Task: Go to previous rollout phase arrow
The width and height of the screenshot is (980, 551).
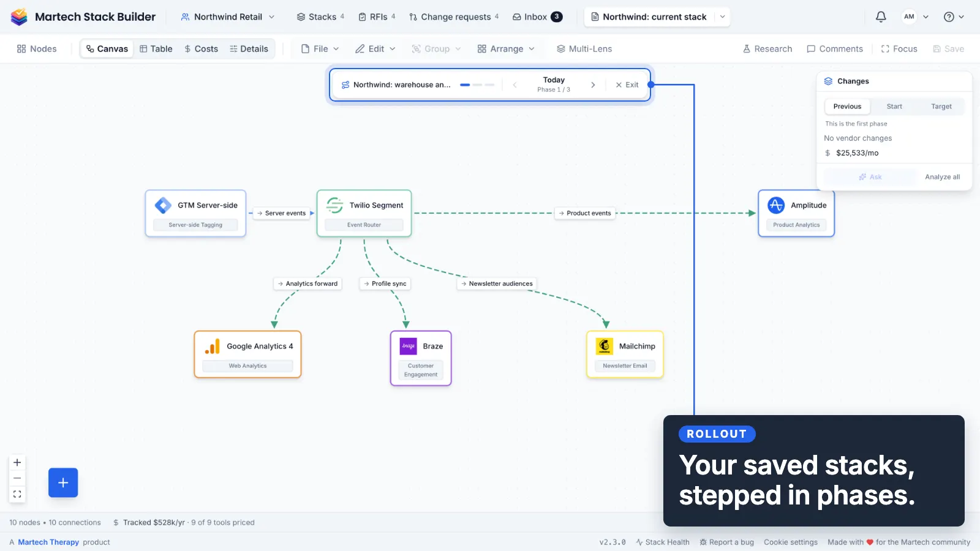Action: click(x=514, y=84)
